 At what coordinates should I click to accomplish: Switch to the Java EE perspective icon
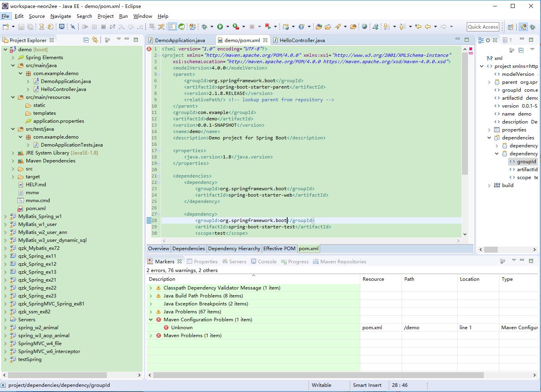point(523,27)
